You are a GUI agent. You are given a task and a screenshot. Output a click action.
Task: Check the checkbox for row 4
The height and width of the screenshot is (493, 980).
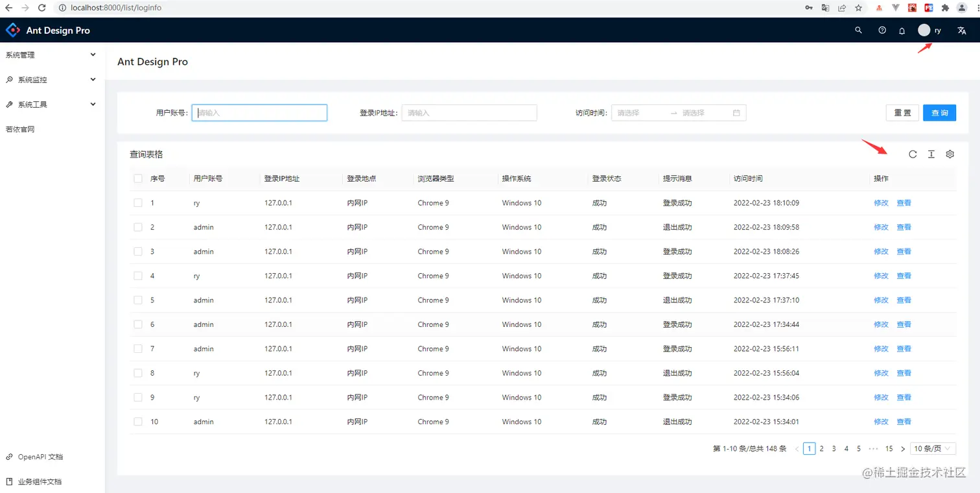(x=138, y=276)
